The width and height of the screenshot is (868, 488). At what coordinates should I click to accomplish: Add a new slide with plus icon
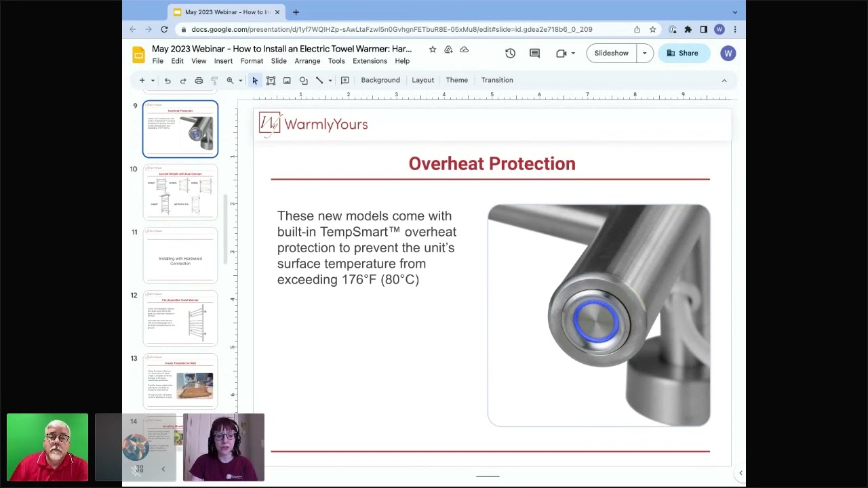pos(142,80)
